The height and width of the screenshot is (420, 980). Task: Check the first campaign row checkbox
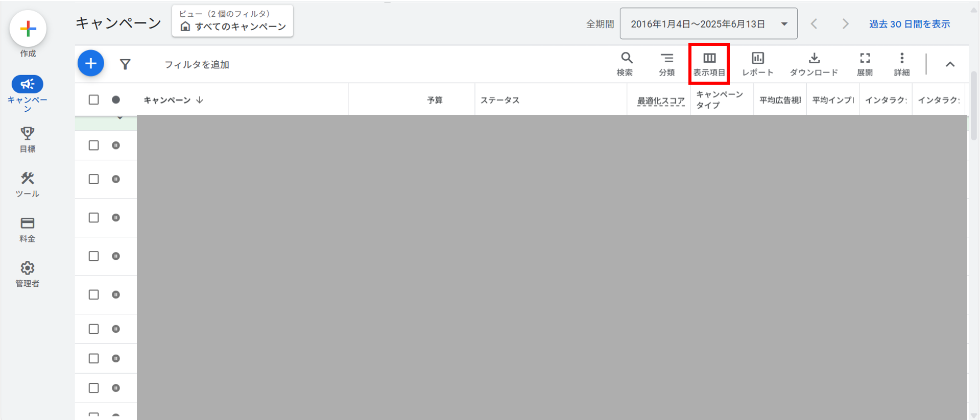93,145
